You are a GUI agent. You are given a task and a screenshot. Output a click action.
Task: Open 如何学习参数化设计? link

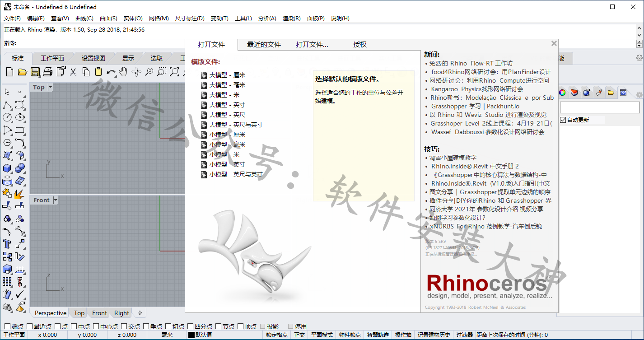[x=457, y=218]
